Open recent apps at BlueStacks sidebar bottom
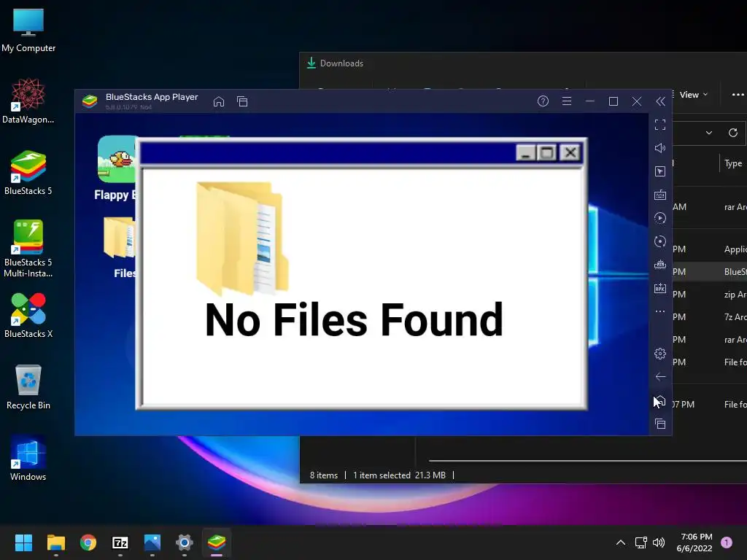Viewport: 747px width, 560px height. pyautogui.click(x=660, y=424)
